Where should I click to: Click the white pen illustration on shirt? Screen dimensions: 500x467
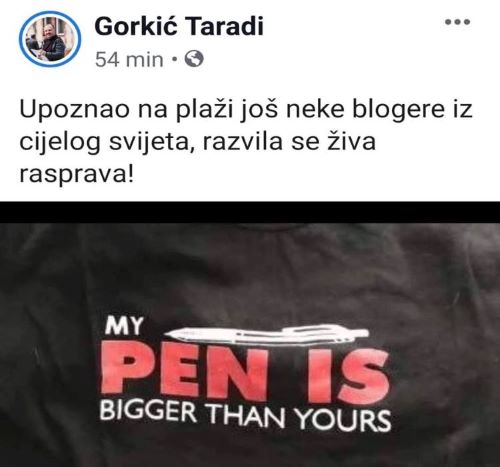pos(267,334)
